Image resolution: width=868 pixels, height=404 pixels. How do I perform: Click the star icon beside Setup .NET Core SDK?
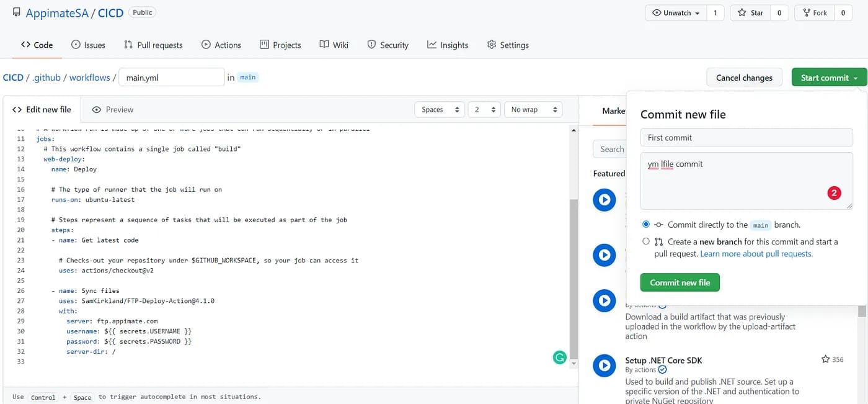pos(825,359)
